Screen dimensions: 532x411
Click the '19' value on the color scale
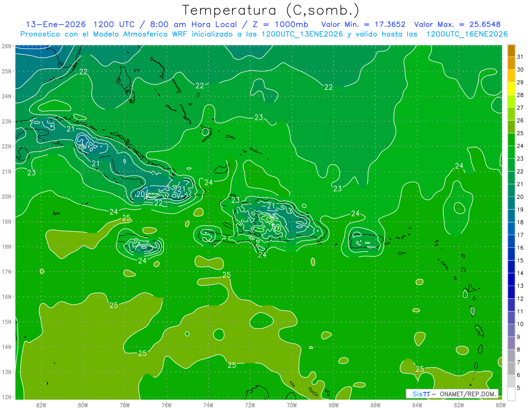(520, 210)
